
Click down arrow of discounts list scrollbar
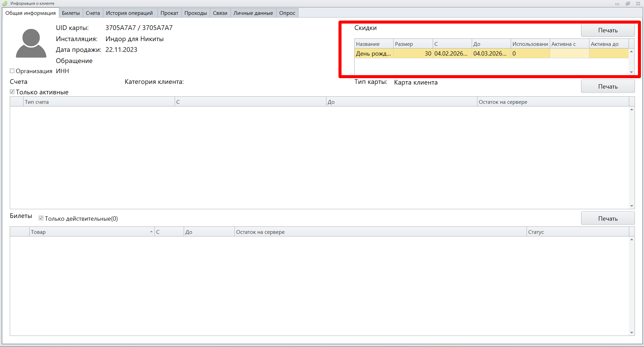click(x=631, y=72)
